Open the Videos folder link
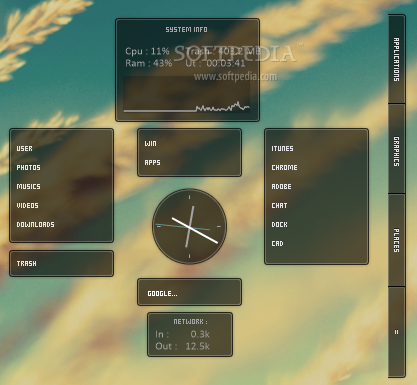The width and height of the screenshot is (417, 385). 27,206
